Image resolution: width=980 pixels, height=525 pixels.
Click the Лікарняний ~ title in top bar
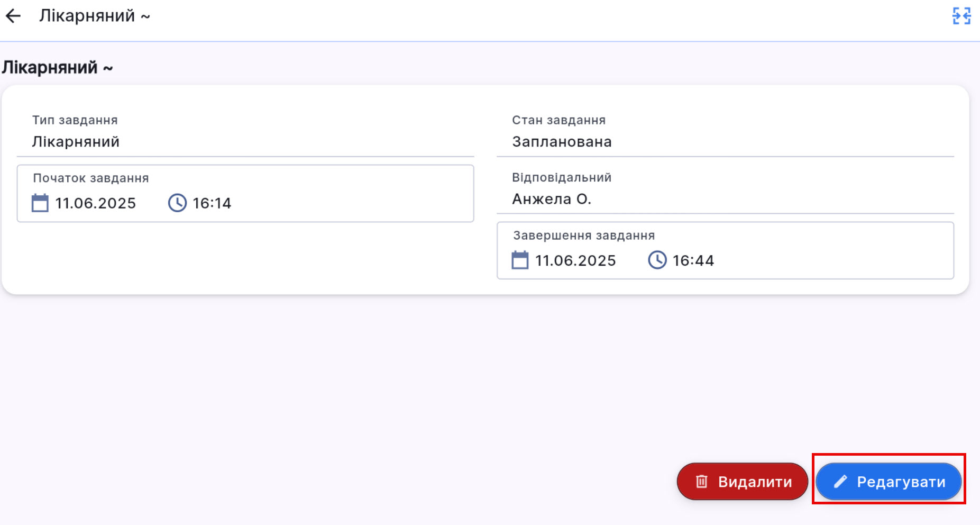[94, 16]
